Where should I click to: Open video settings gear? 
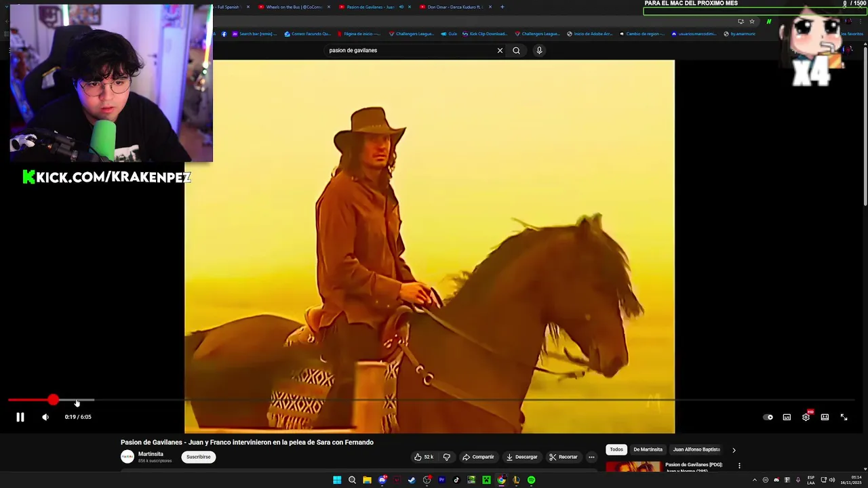[x=806, y=417]
